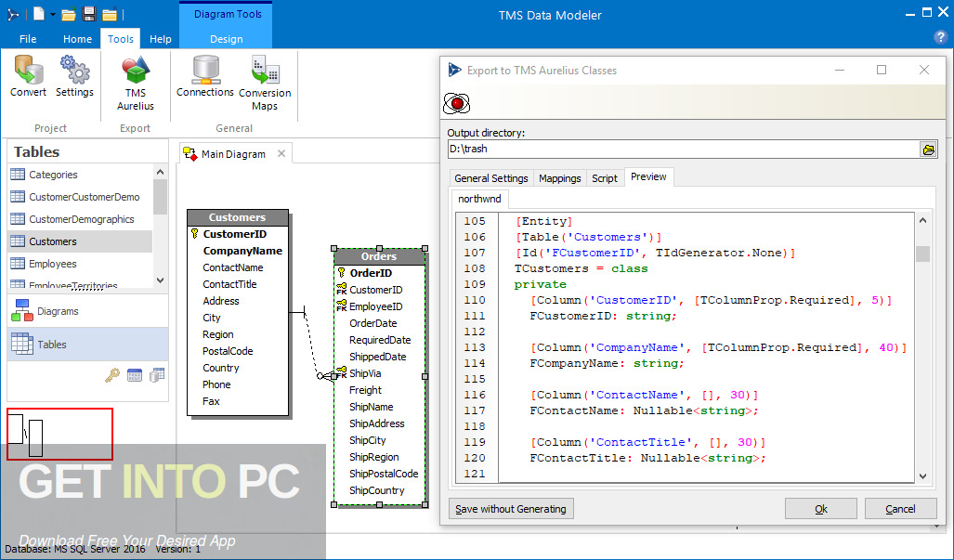Click the EmployeeID foreign key icon

click(341, 306)
